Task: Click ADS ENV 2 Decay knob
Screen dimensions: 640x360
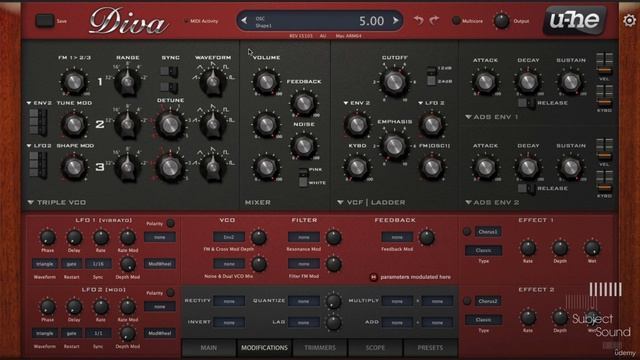Action: [x=528, y=167]
